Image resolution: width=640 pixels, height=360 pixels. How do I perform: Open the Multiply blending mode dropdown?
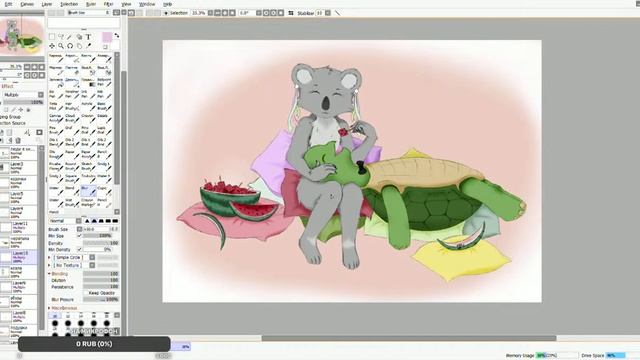(x=40, y=95)
